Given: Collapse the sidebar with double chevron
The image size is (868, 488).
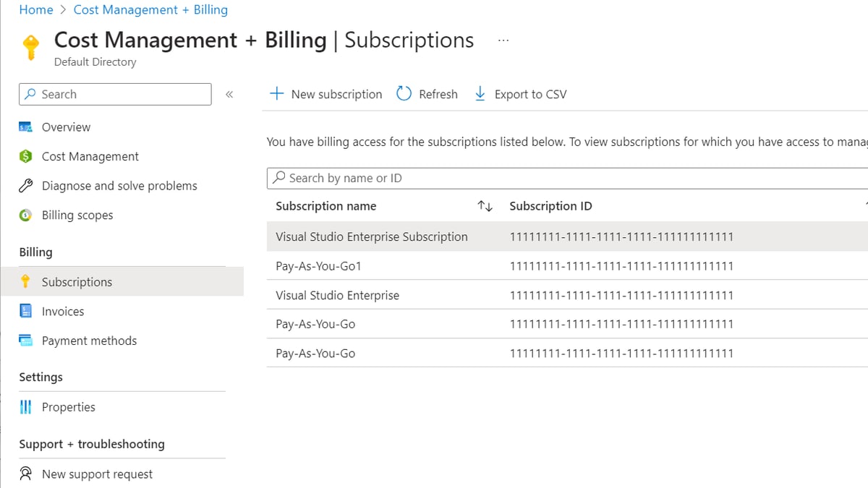Looking at the screenshot, I should [229, 95].
